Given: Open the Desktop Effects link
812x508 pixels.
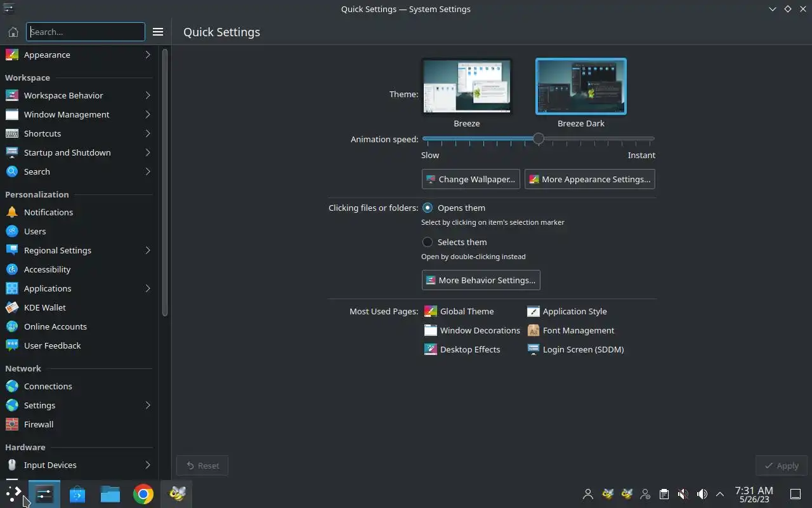Looking at the screenshot, I should 470,349.
